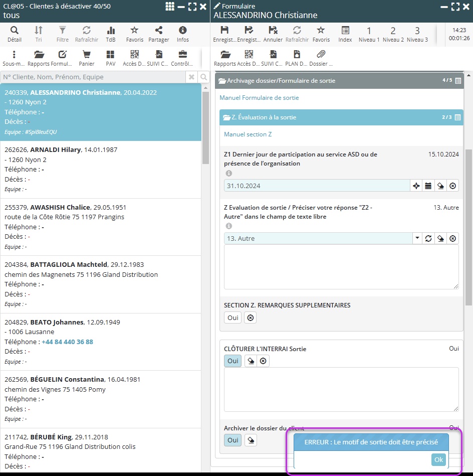Toggle Oui for Archiver le dossier du client

(x=232, y=440)
